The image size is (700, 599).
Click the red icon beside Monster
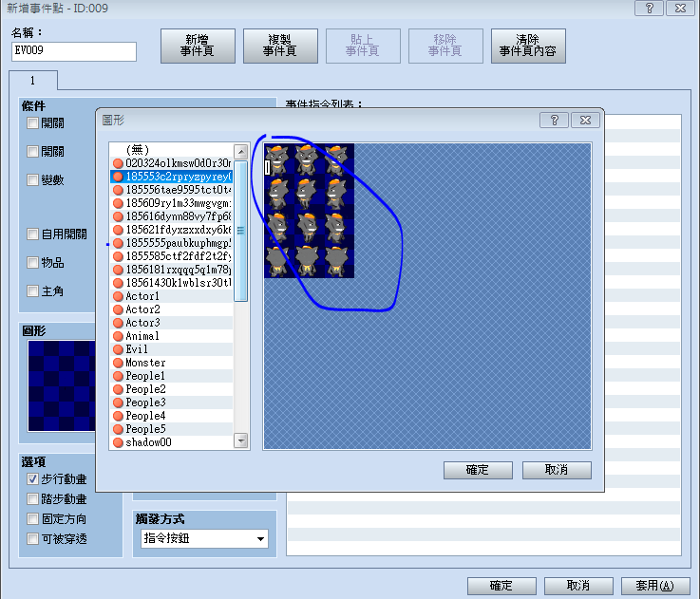click(x=118, y=363)
